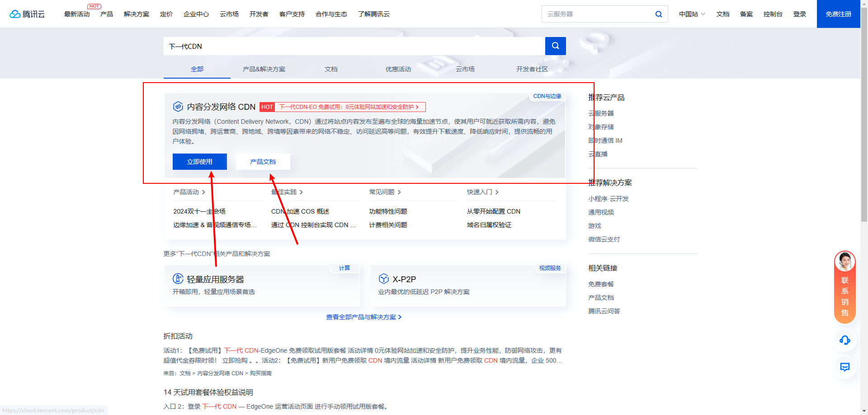The width and height of the screenshot is (868, 415).
Task: Open the 了解腾讯云 top menu
Action: pyautogui.click(x=374, y=14)
